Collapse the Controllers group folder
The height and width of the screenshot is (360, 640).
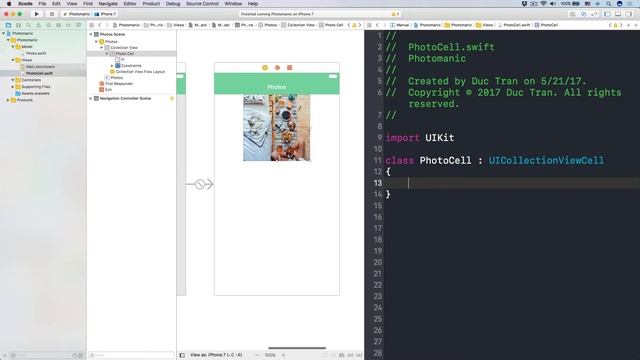13,80
